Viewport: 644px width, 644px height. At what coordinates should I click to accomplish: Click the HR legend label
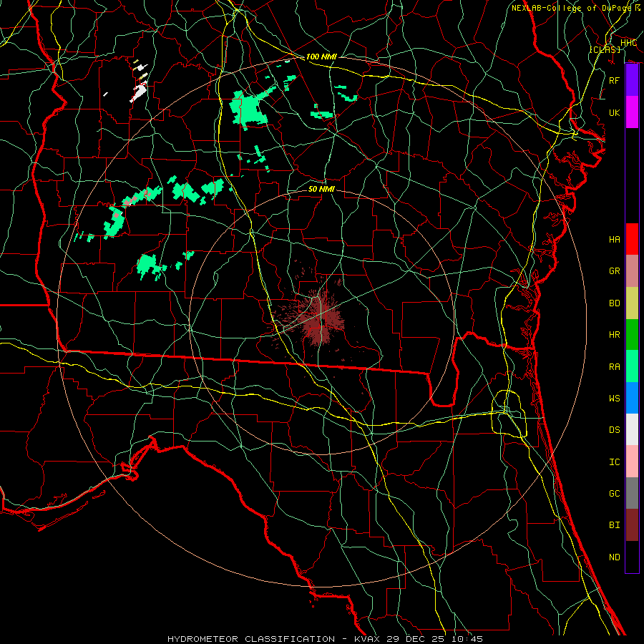pyautogui.click(x=615, y=335)
